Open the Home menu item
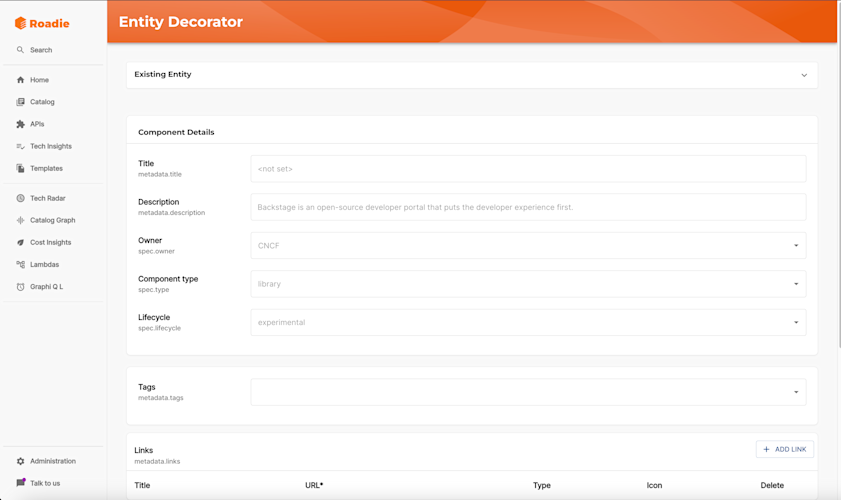 pyautogui.click(x=39, y=80)
